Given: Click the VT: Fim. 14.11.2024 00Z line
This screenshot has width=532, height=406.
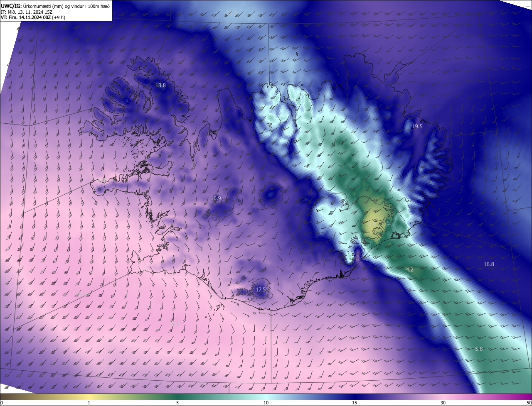Looking at the screenshot, I should click(33, 17).
